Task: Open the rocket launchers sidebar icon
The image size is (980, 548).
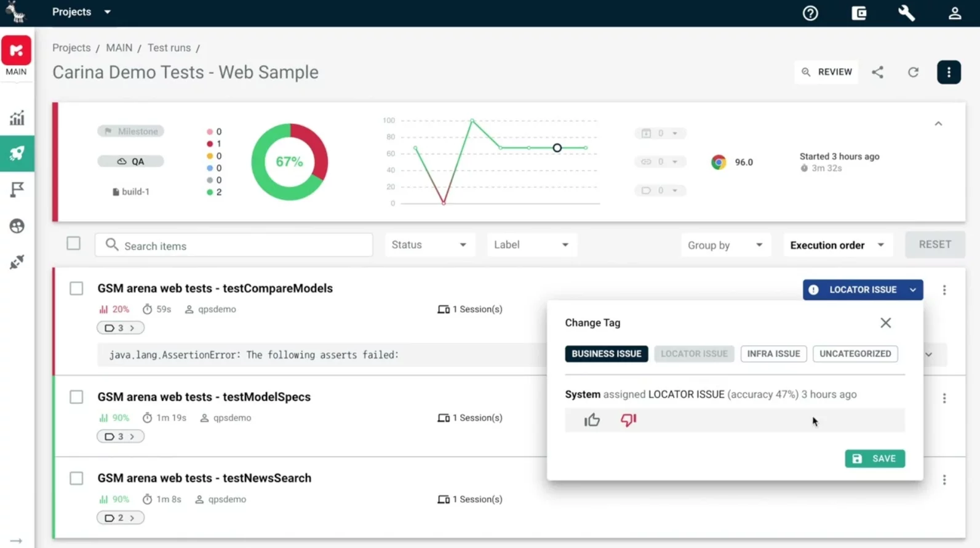Action: (17, 153)
